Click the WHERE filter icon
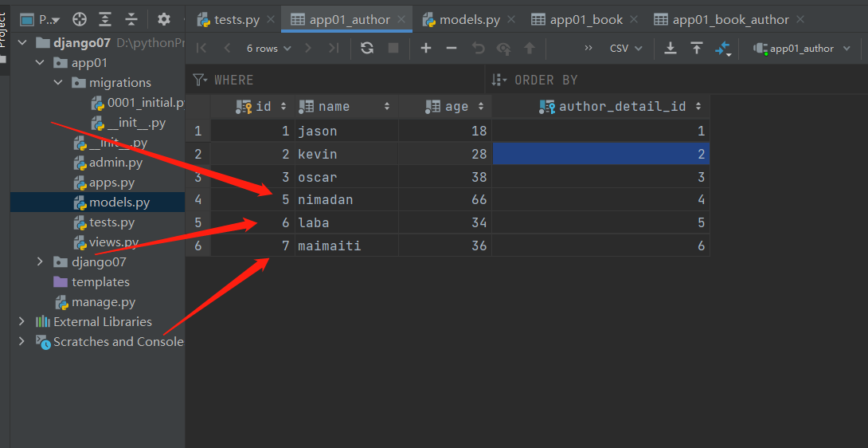The width and height of the screenshot is (868, 448). tap(200, 80)
